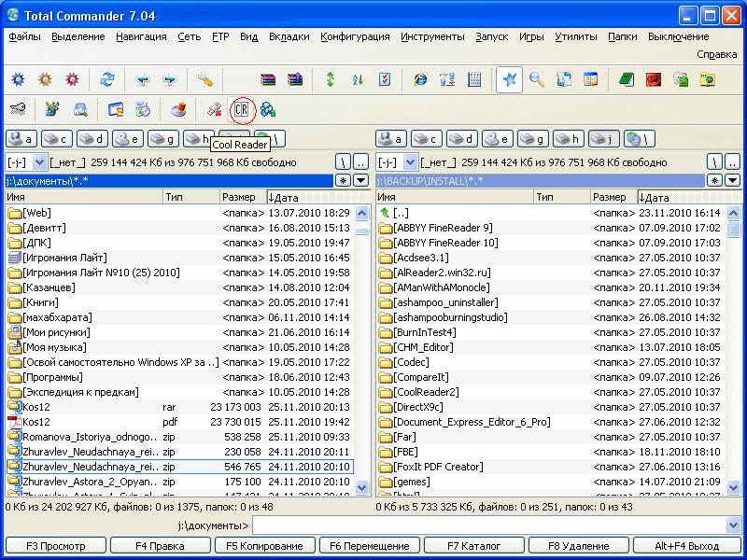The width and height of the screenshot is (747, 560).
Task: Click the orange gear toolbar icon
Action: coord(45,79)
